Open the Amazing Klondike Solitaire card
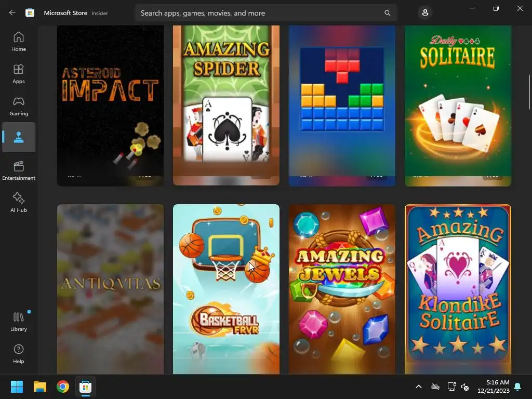Viewport: 532px width, 399px height. 458,289
